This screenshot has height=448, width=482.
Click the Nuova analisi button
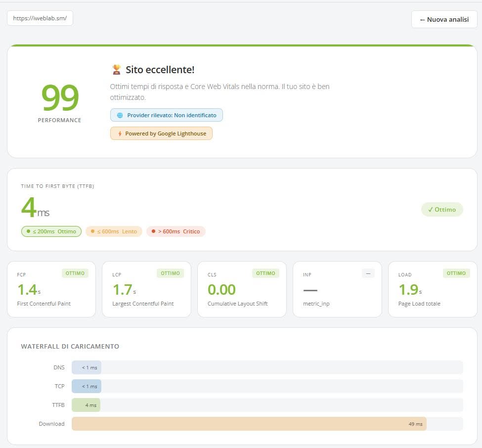[x=444, y=19]
